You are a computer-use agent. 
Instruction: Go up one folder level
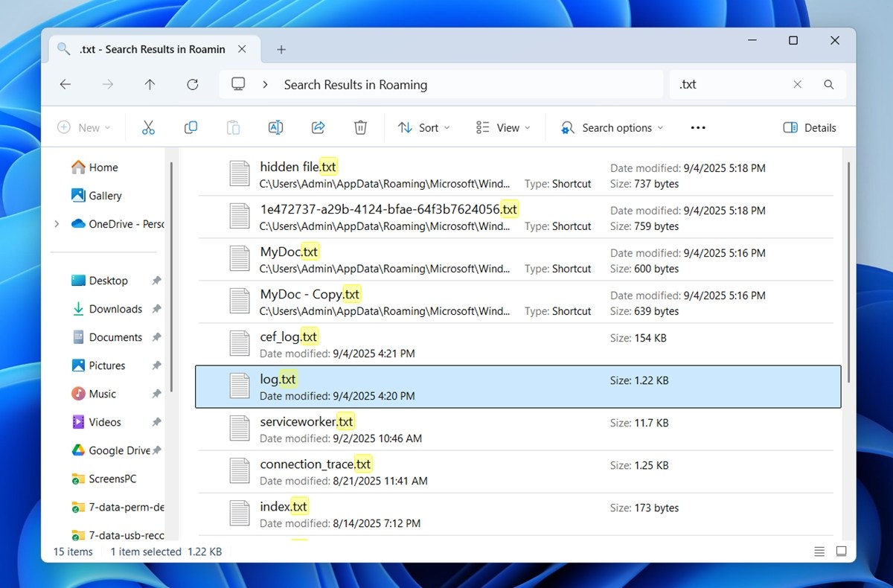150,84
